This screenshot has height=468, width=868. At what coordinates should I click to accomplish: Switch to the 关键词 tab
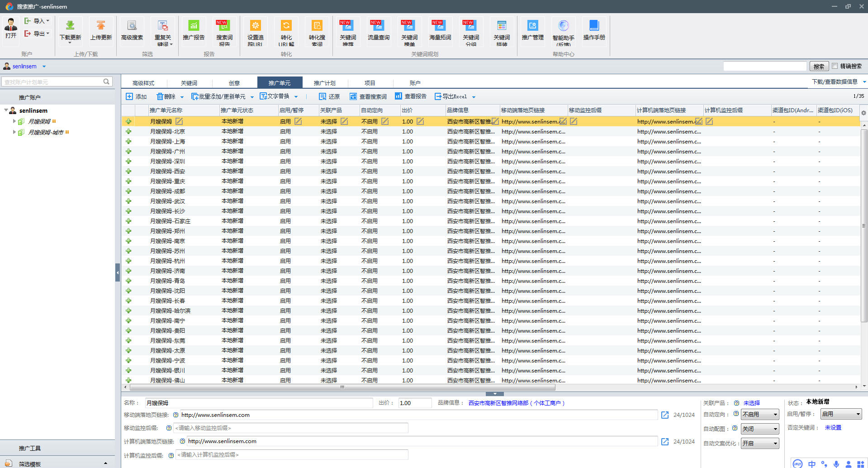point(189,83)
